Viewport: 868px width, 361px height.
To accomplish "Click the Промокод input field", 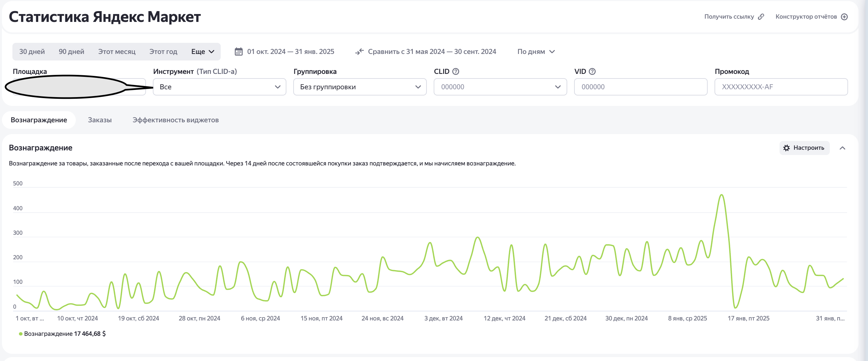I will 781,87.
